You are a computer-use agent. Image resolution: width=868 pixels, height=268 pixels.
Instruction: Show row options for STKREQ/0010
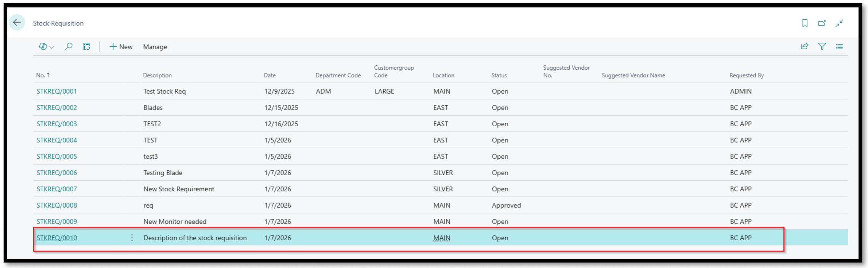132,238
